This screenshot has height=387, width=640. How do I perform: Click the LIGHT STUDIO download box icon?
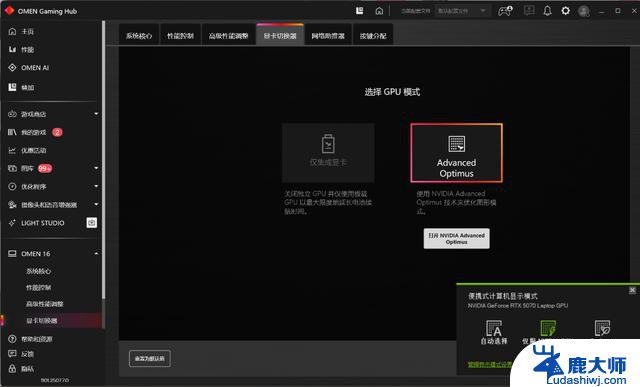click(x=92, y=222)
